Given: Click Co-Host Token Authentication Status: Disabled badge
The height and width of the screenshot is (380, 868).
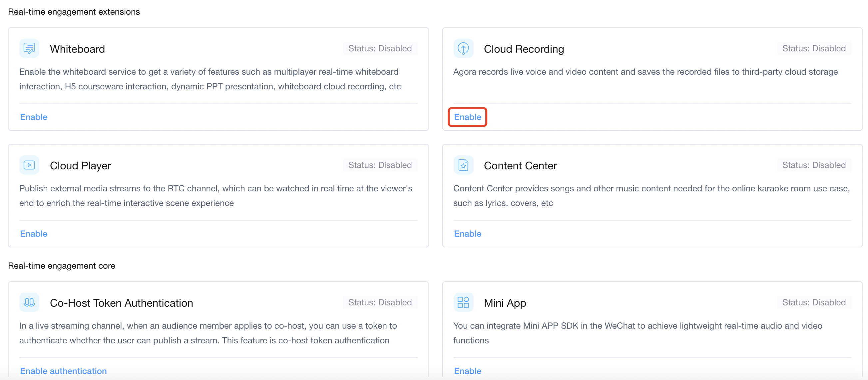Looking at the screenshot, I should pyautogui.click(x=380, y=302).
